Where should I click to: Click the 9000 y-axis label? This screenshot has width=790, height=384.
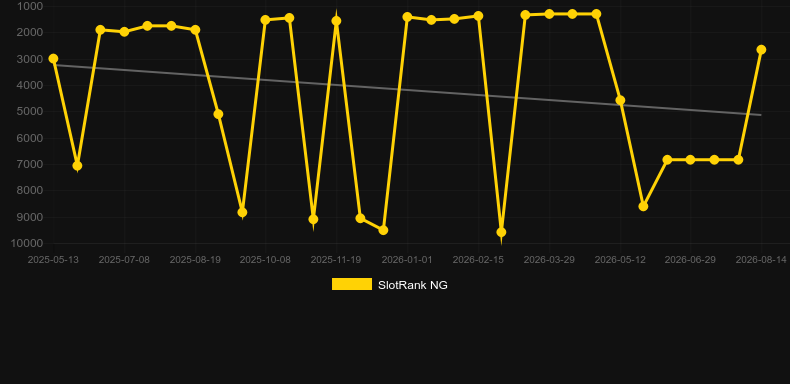pos(30,217)
